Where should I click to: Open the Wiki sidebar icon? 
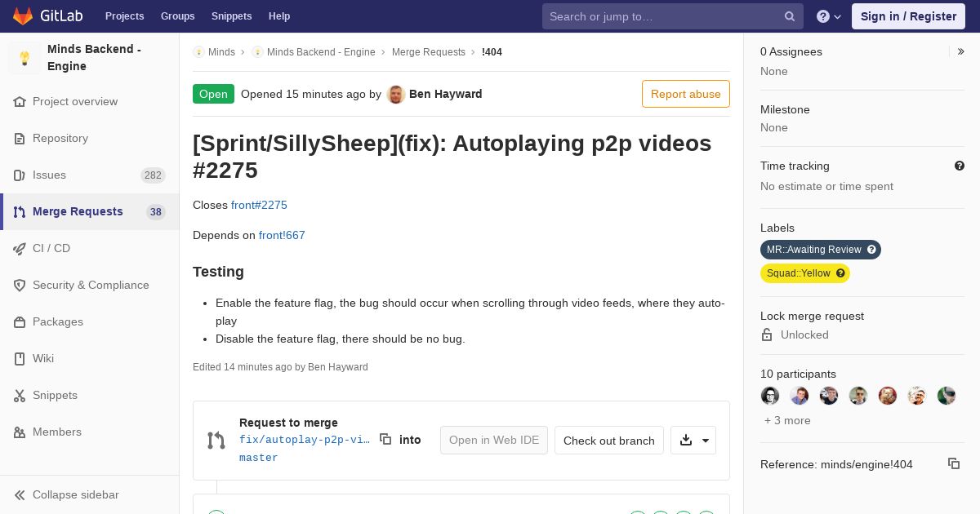click(x=20, y=359)
